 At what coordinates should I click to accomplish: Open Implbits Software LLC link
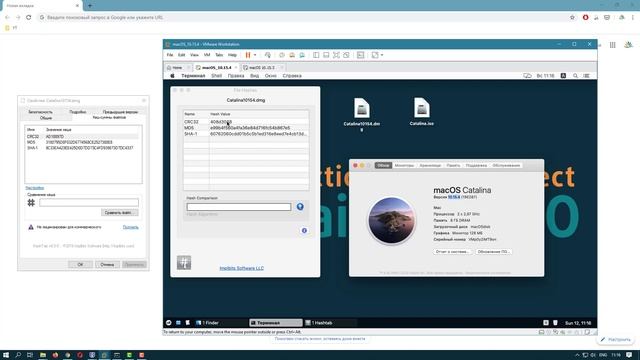tap(242, 268)
